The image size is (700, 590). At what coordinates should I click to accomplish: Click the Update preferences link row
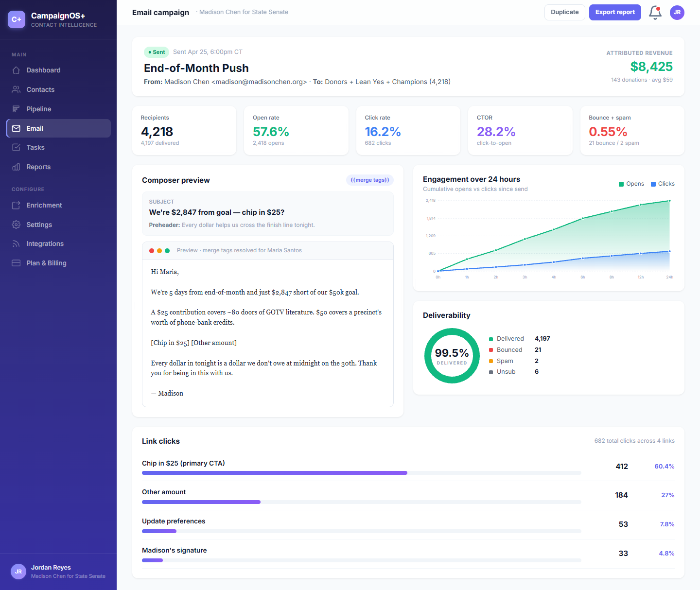click(408, 525)
